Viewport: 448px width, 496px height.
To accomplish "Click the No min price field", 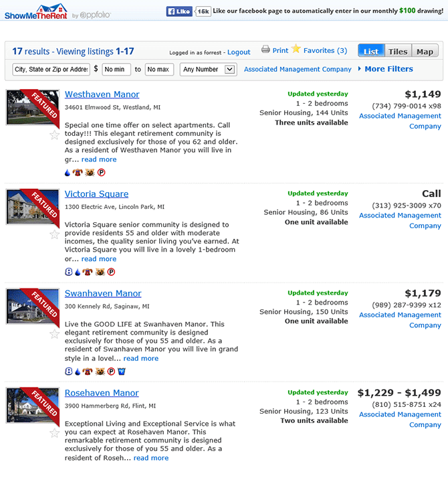I will click(x=116, y=69).
